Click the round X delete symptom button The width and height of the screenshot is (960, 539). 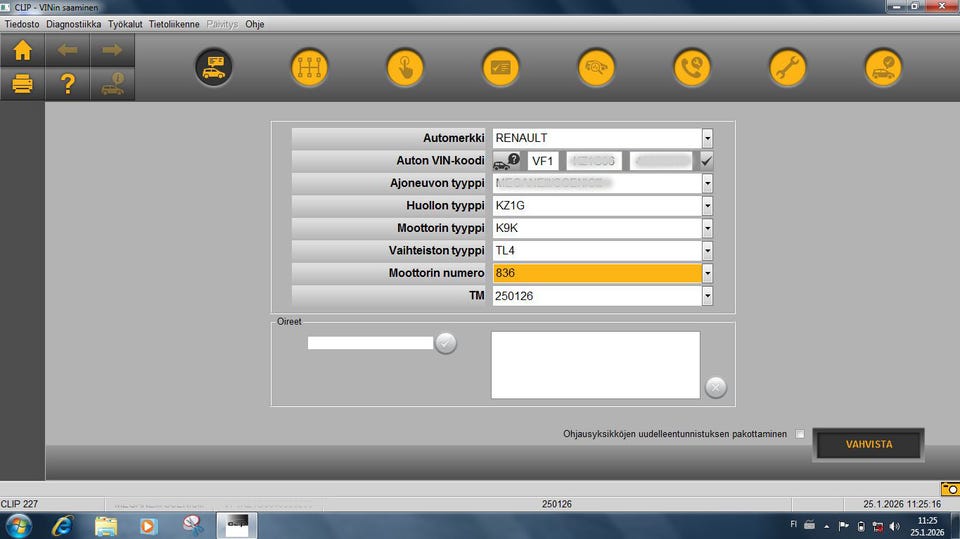[716, 387]
